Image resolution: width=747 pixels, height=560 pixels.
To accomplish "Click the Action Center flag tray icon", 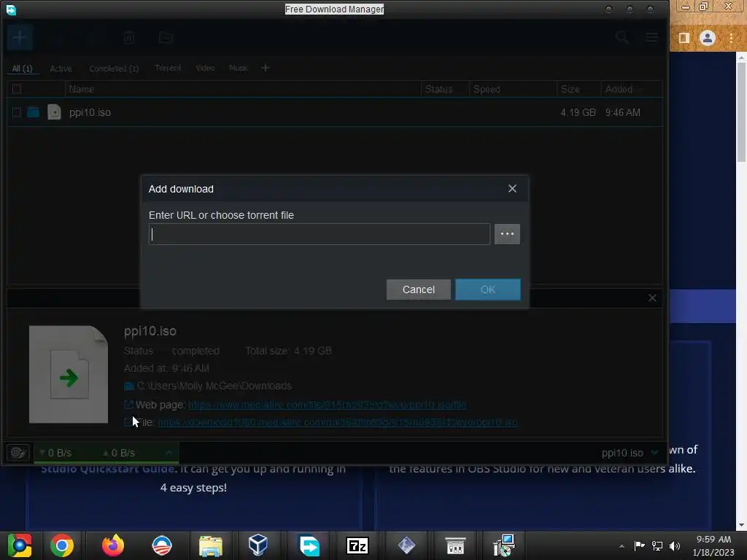I will click(639, 545).
